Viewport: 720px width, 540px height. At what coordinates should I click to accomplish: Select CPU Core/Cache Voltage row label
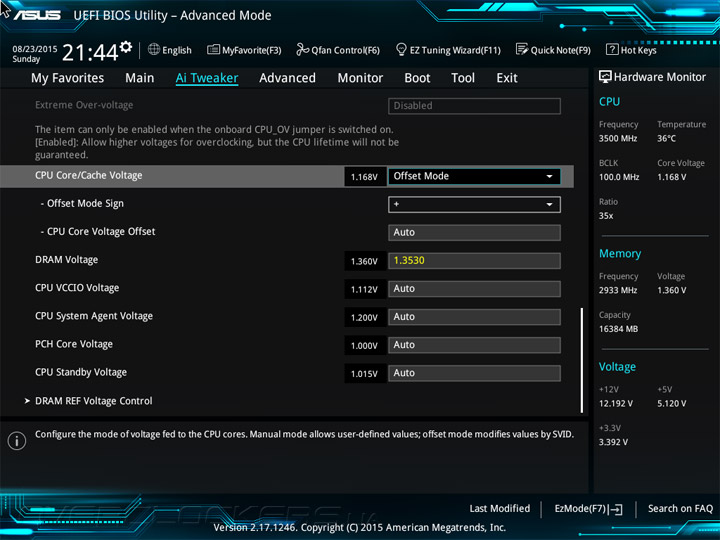click(x=89, y=175)
